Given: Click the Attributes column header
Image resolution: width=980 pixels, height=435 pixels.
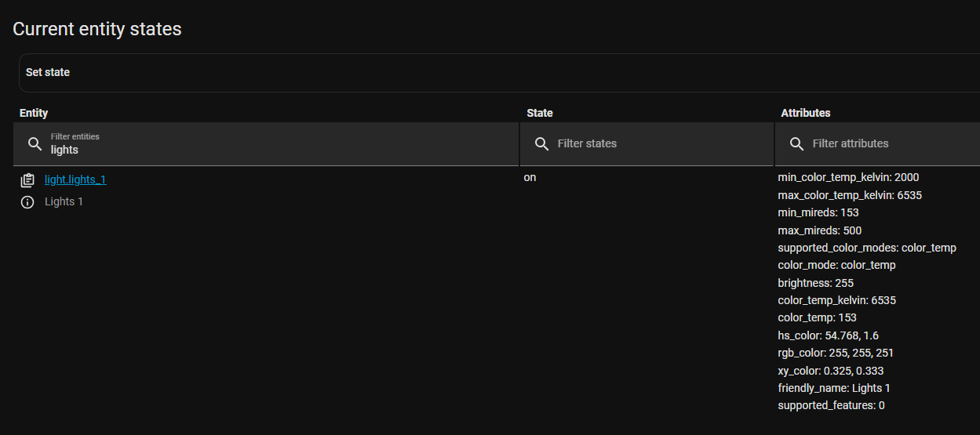Looking at the screenshot, I should [806, 113].
